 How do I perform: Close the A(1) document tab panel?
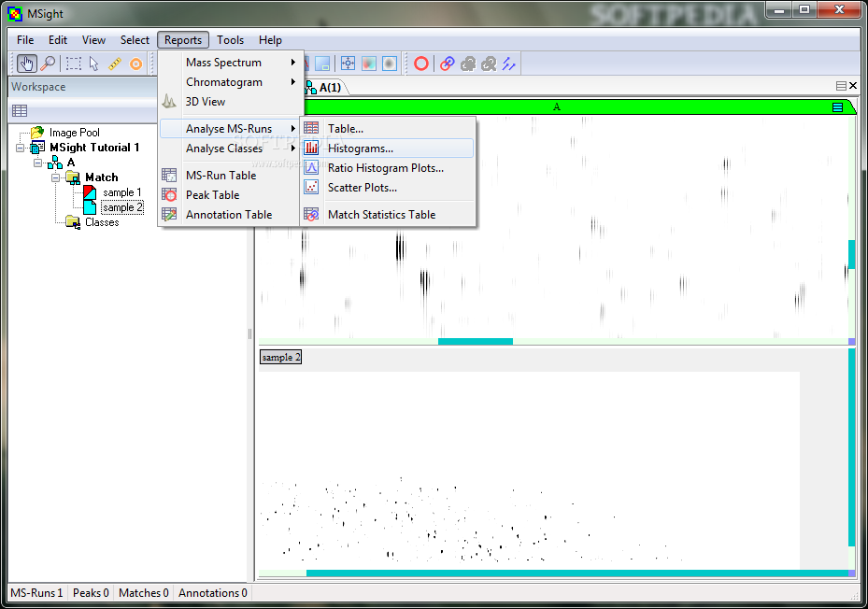point(853,86)
